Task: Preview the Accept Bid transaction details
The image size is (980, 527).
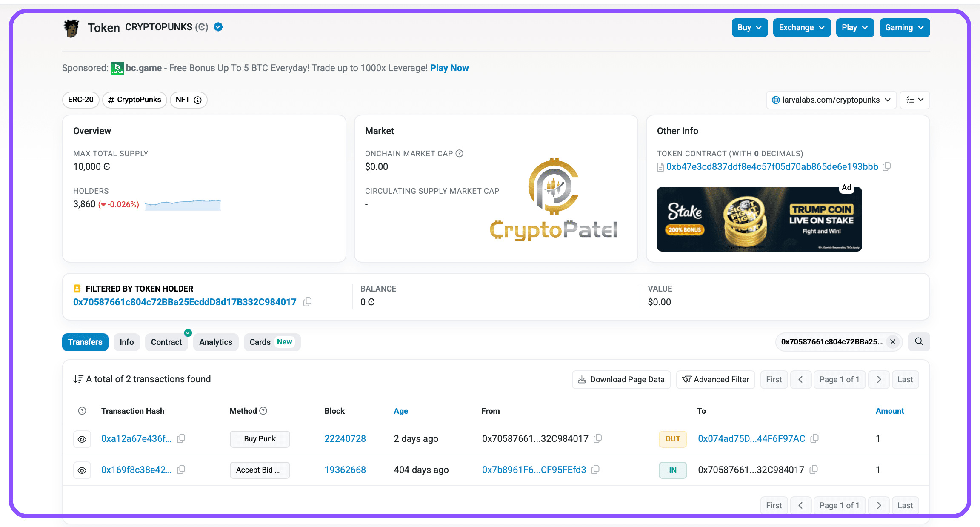Action: (x=82, y=470)
